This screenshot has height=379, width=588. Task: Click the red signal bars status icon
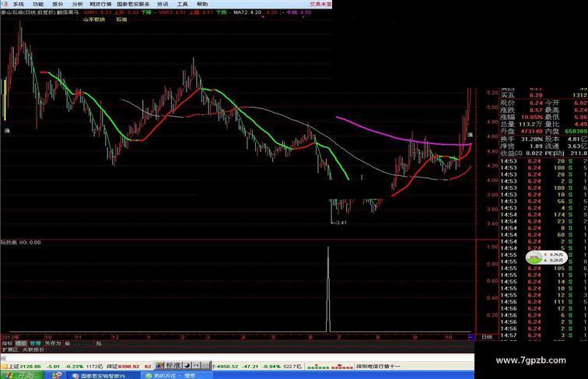point(341,367)
